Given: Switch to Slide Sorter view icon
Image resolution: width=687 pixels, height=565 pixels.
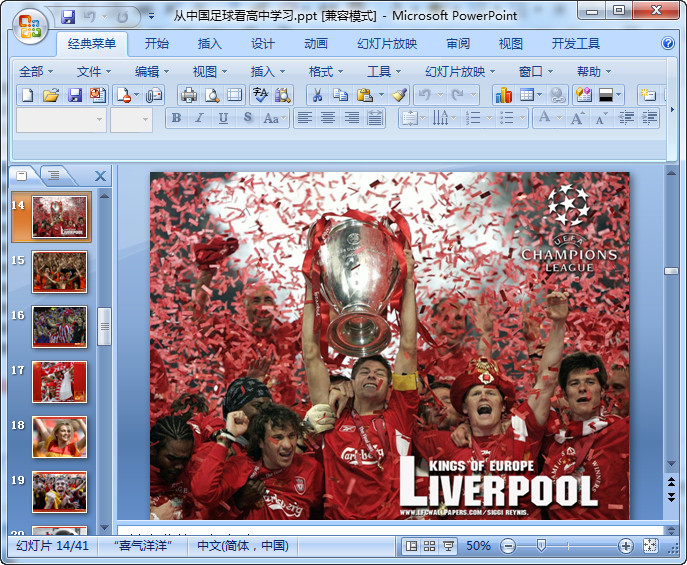Looking at the screenshot, I should coord(429,546).
